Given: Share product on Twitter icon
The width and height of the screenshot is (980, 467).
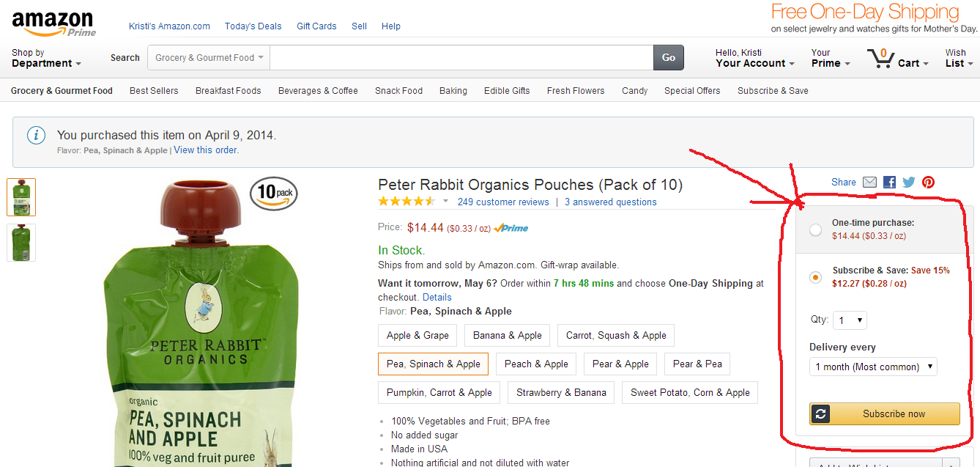Looking at the screenshot, I should [x=909, y=183].
